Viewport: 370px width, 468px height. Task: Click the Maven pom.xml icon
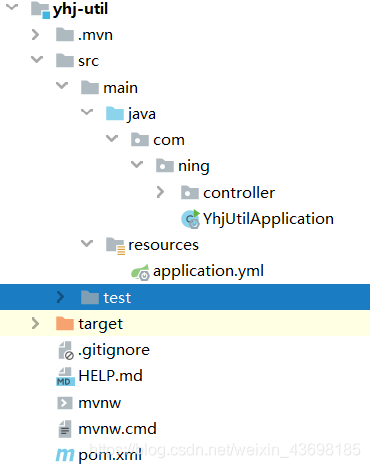pos(65,455)
